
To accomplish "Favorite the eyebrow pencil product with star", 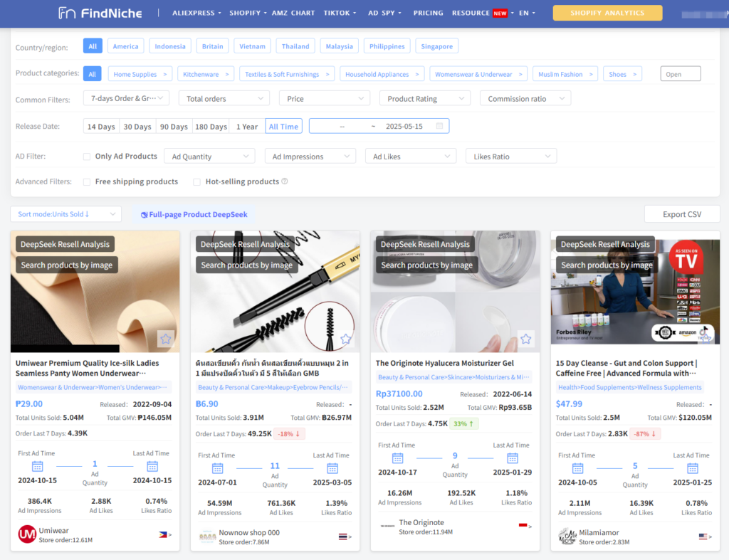I will coord(345,339).
